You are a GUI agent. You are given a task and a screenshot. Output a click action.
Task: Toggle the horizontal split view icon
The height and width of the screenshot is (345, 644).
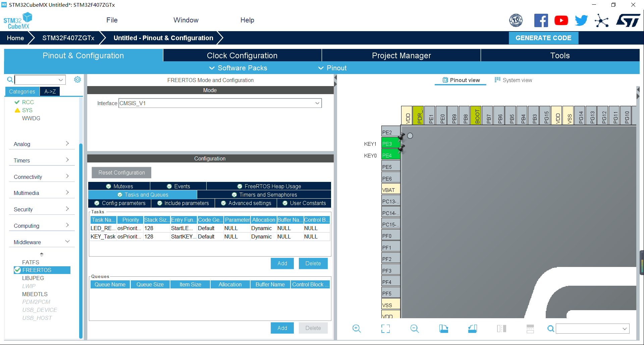pos(530,329)
